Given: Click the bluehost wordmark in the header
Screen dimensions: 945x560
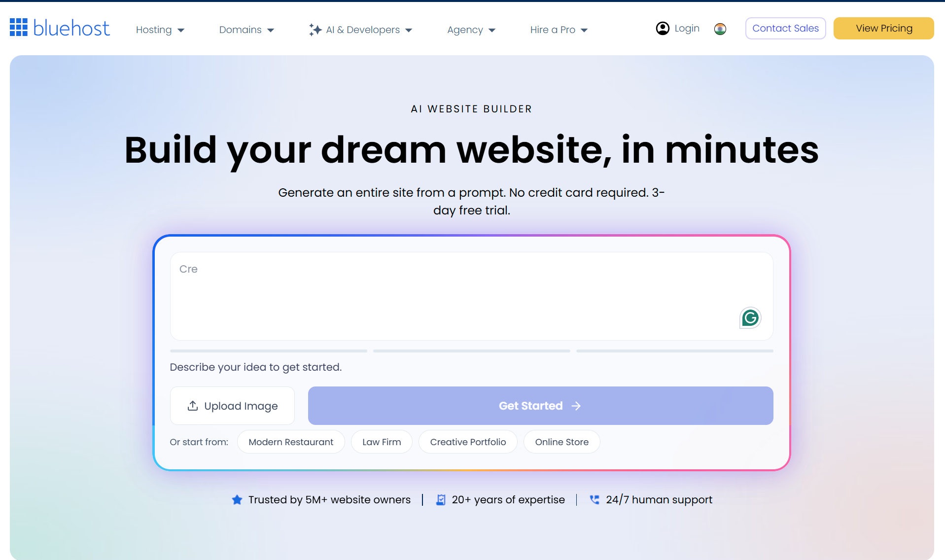Looking at the screenshot, I should pos(71,28).
